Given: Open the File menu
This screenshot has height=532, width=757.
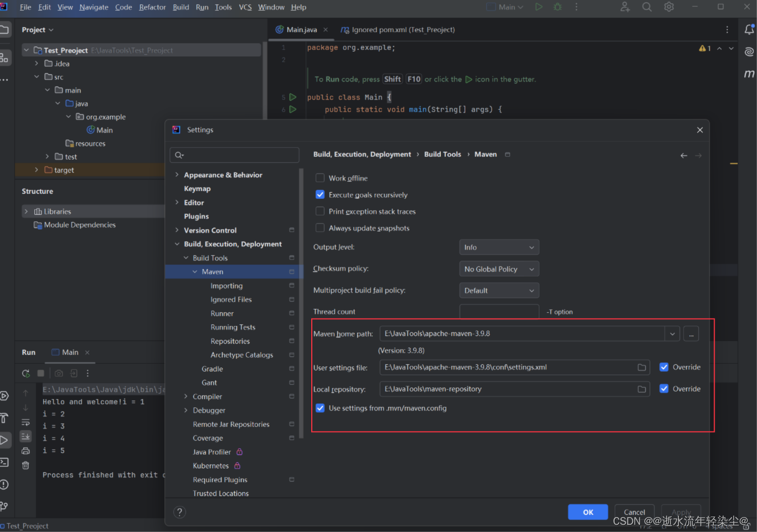Looking at the screenshot, I should pyautogui.click(x=25, y=7).
